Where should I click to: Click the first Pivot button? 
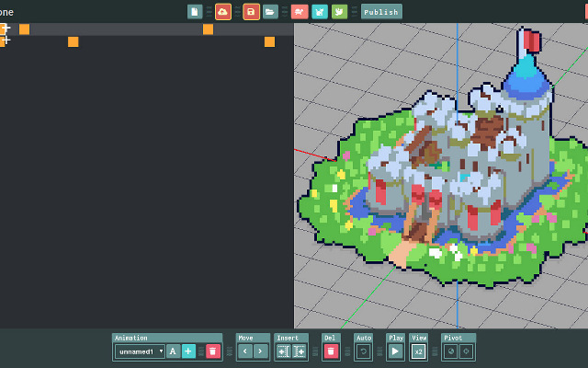pos(451,351)
